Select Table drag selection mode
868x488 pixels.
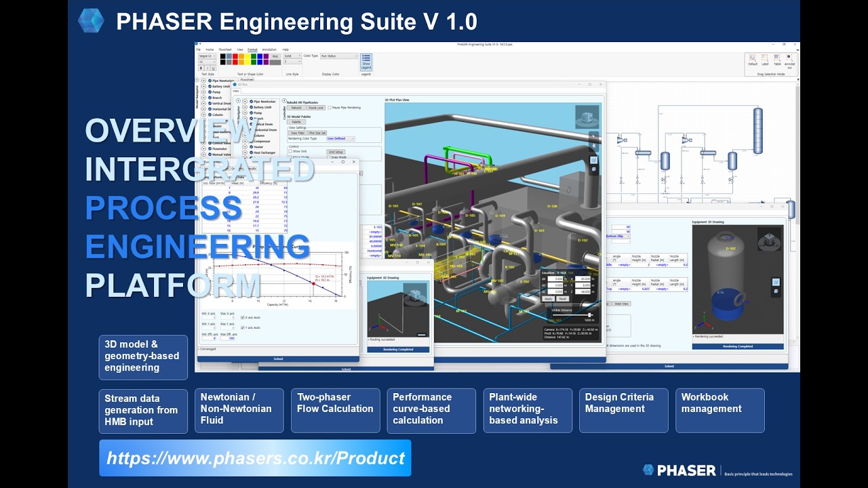tap(777, 60)
